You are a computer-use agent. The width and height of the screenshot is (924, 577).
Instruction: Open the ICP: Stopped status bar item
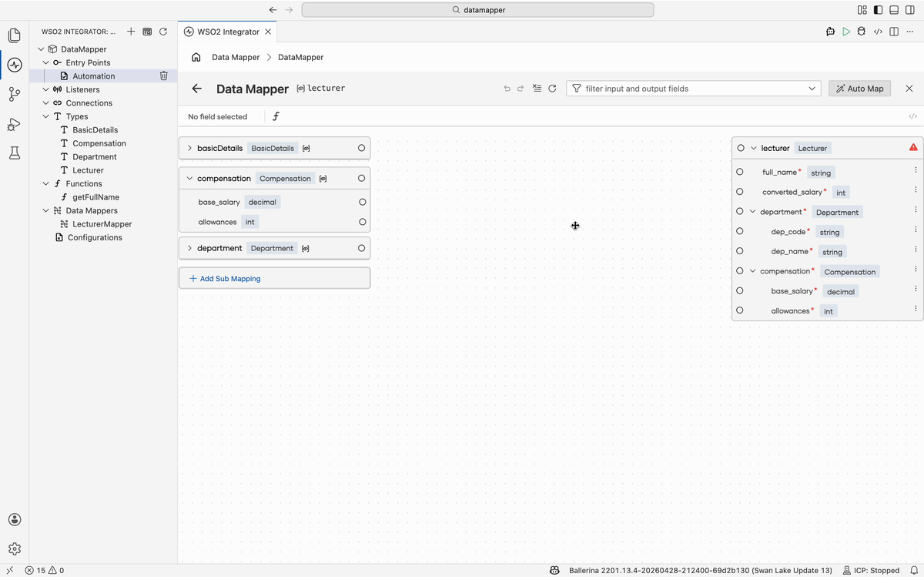871,570
